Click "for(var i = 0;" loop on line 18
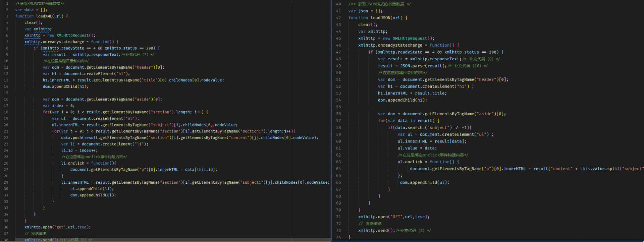The width and height of the screenshot is (644, 242). click(x=59, y=112)
